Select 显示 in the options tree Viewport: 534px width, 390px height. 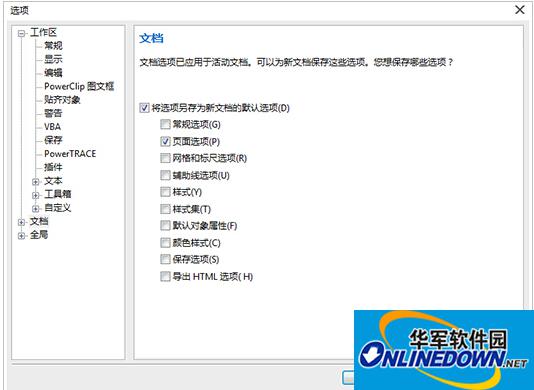[53, 59]
